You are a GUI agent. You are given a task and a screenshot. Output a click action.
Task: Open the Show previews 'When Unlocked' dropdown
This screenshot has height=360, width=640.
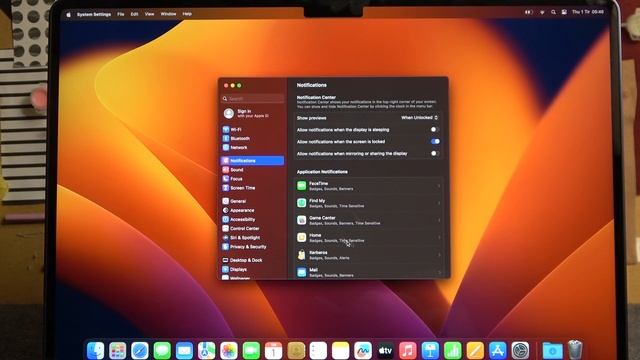[419, 118]
